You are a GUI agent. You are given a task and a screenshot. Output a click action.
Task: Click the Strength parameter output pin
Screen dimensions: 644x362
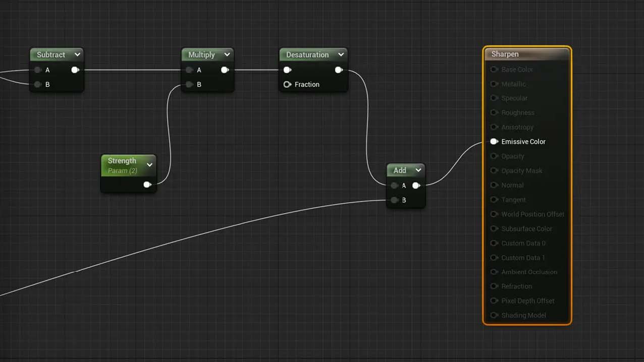pos(147,185)
